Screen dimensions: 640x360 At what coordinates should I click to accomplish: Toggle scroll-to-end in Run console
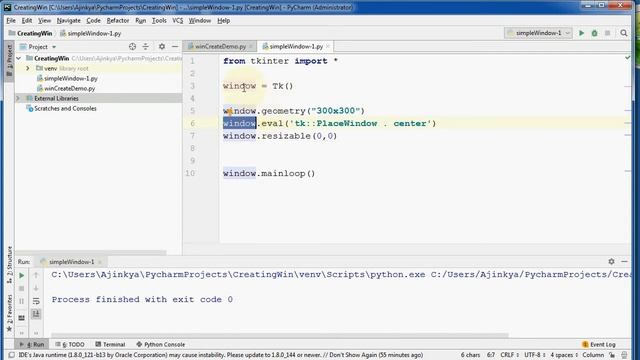pyautogui.click(x=36, y=314)
